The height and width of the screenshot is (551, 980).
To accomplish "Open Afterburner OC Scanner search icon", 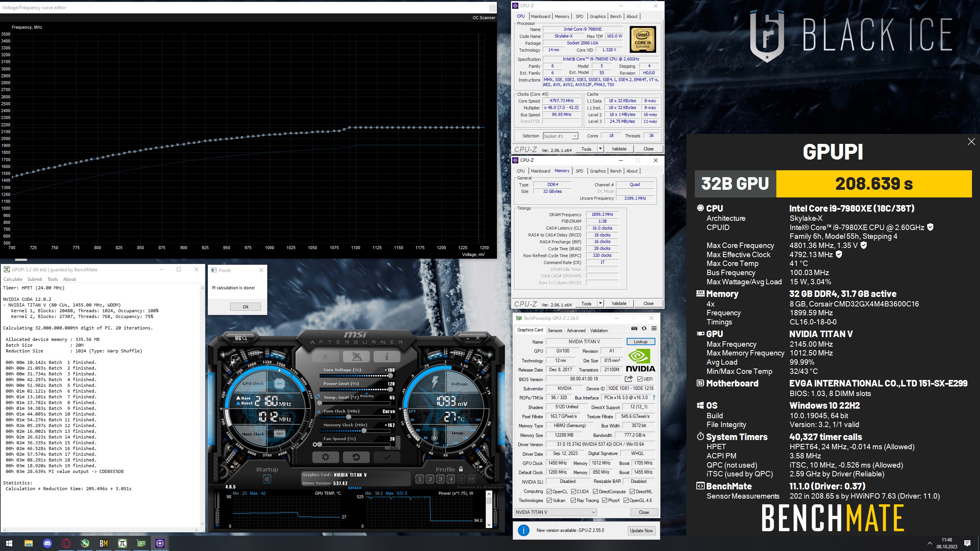I will [x=241, y=338].
